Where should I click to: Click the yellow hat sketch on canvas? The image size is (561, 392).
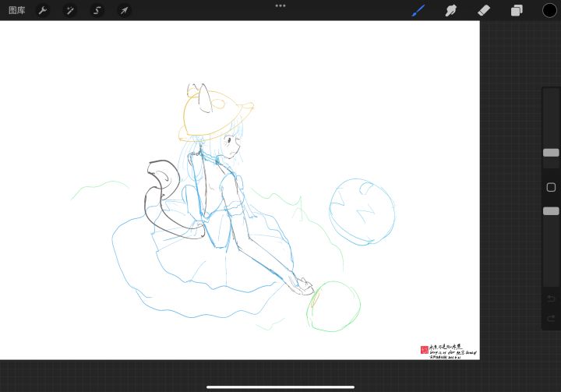[x=216, y=115]
